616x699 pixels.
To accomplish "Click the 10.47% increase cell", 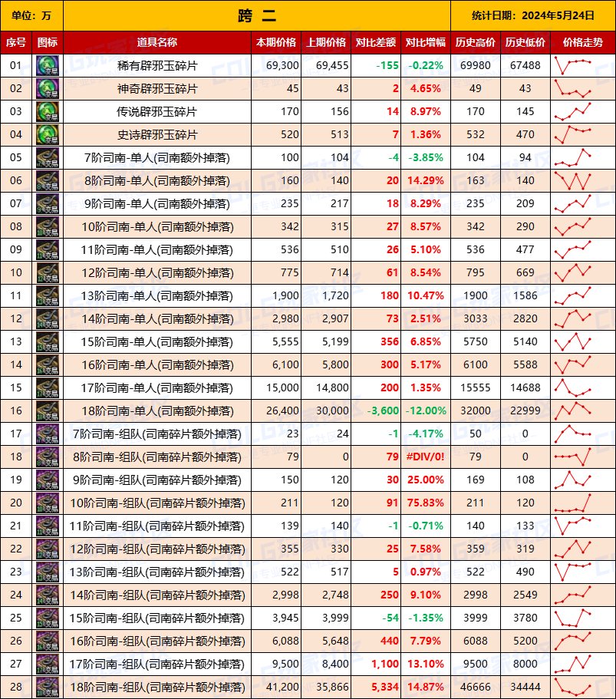I will (x=426, y=296).
